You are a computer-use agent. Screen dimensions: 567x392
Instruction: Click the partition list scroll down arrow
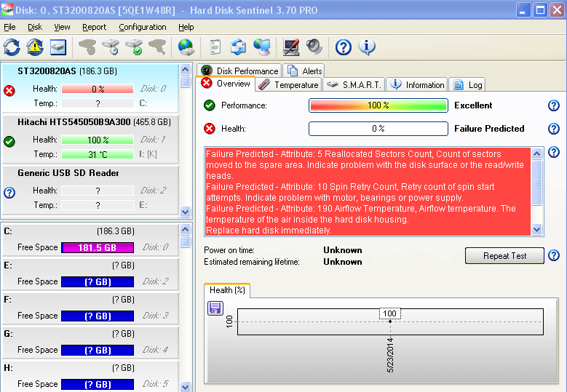click(185, 387)
